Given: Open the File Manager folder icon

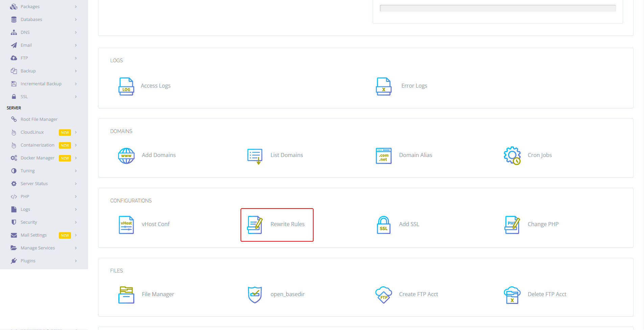Looking at the screenshot, I should (x=126, y=295).
